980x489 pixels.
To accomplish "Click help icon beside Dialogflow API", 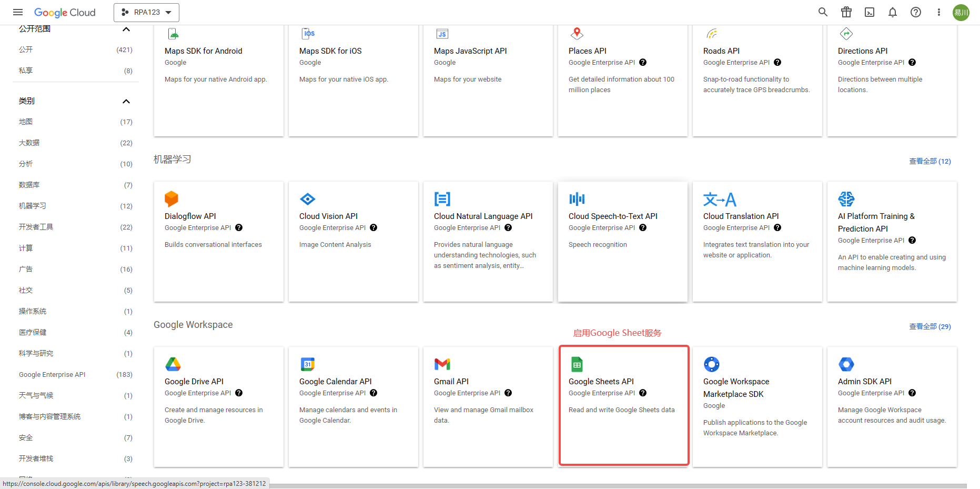I will pos(239,227).
